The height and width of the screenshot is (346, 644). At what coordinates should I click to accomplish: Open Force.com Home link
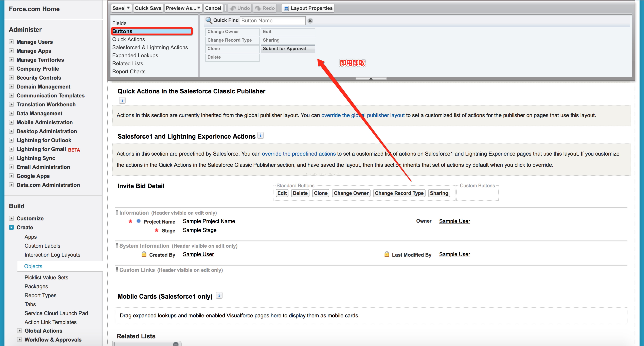(x=34, y=9)
